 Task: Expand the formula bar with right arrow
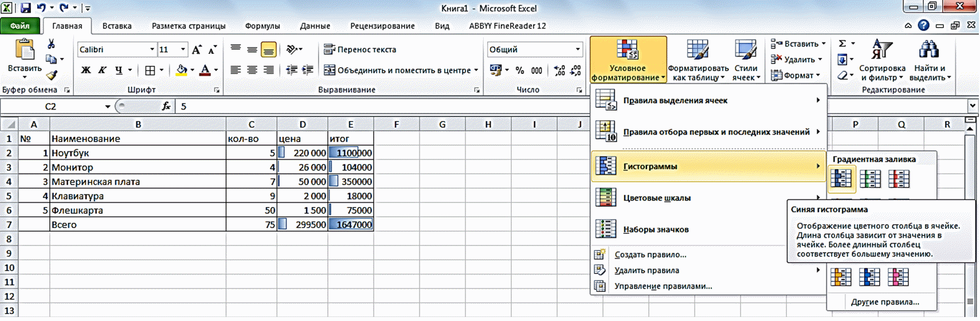972,106
